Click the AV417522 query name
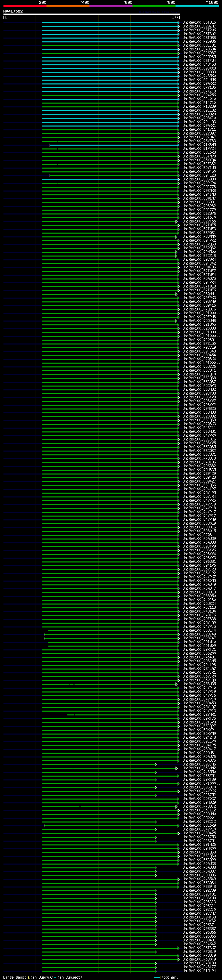This screenshot has height=980, width=222. coord(13,11)
